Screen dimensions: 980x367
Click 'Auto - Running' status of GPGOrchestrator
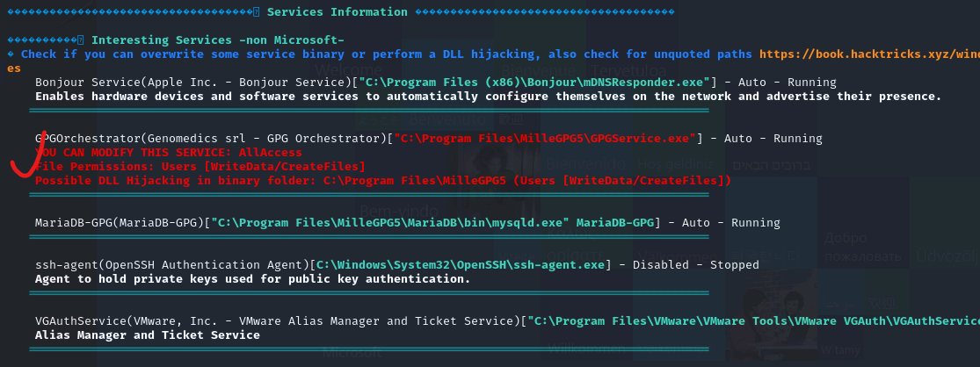point(773,139)
